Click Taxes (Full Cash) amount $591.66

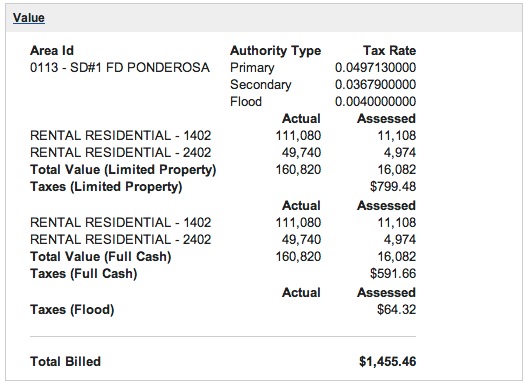[x=393, y=274]
